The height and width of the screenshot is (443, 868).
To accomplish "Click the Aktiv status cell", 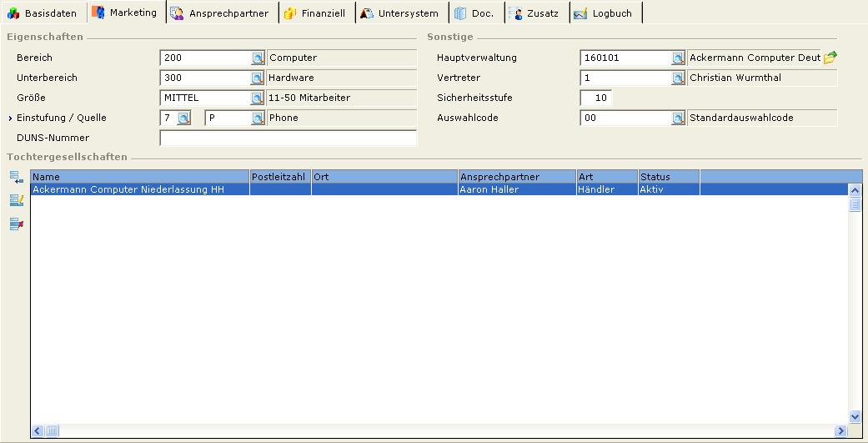I will tap(669, 189).
